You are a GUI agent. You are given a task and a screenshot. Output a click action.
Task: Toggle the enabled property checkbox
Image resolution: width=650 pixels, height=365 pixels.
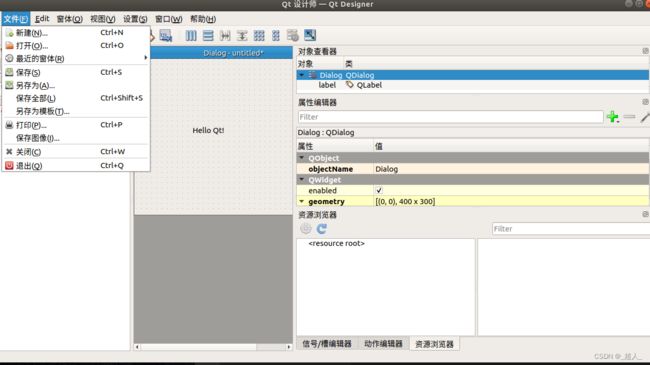coord(379,190)
